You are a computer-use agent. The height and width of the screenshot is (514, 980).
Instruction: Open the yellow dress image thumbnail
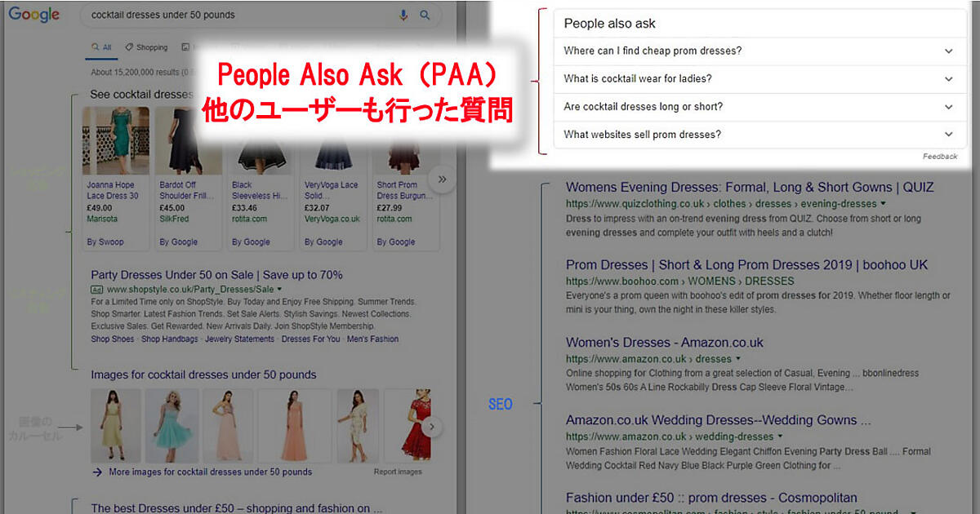(115, 426)
